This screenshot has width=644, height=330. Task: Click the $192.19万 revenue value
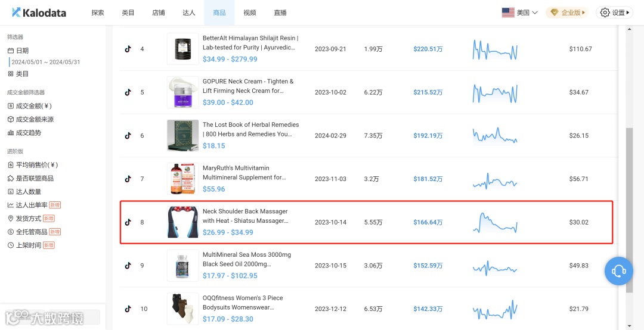428,135
